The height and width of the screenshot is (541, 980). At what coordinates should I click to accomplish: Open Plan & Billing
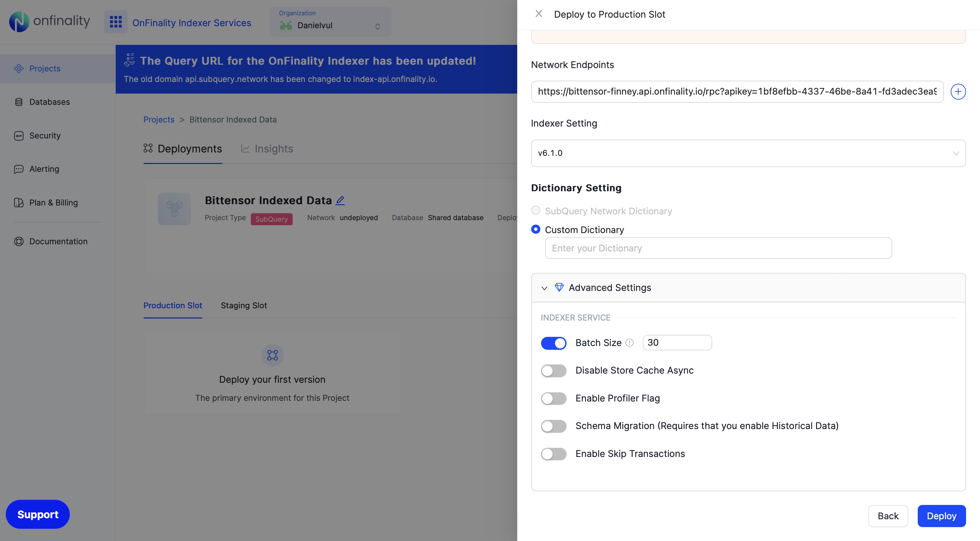pyautogui.click(x=53, y=202)
